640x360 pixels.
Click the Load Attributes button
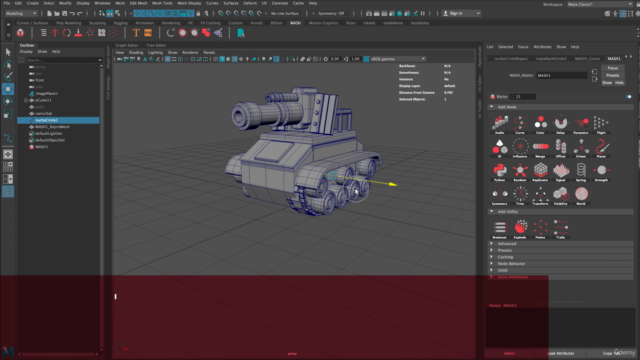(x=560, y=353)
